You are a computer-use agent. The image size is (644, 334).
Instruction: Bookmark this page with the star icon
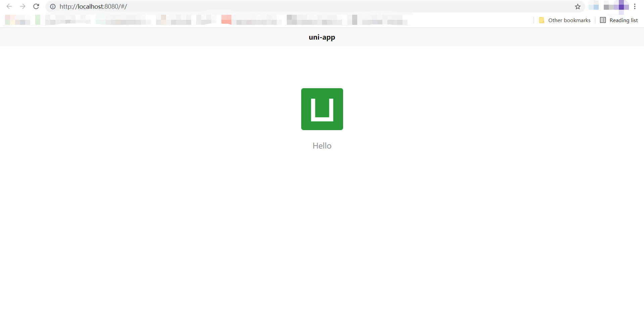(578, 6)
